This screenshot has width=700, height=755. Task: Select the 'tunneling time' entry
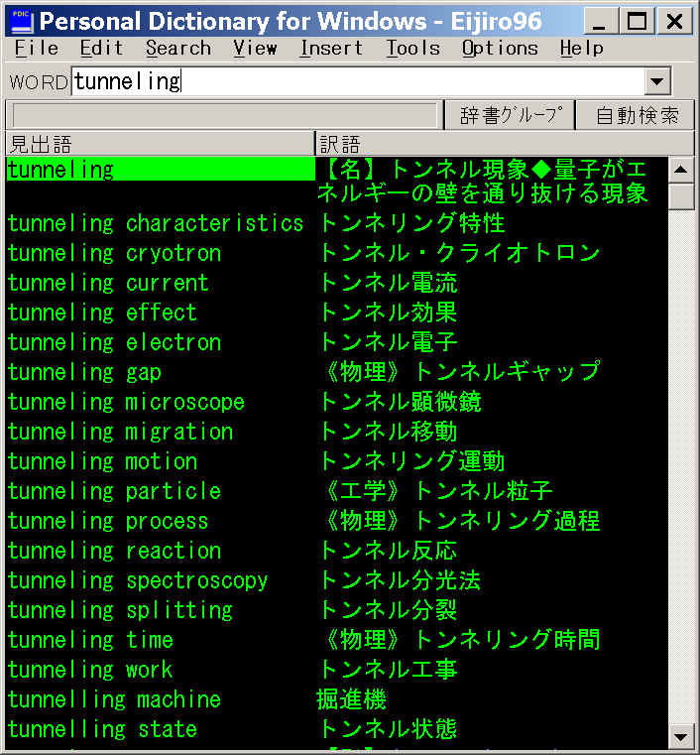90,640
